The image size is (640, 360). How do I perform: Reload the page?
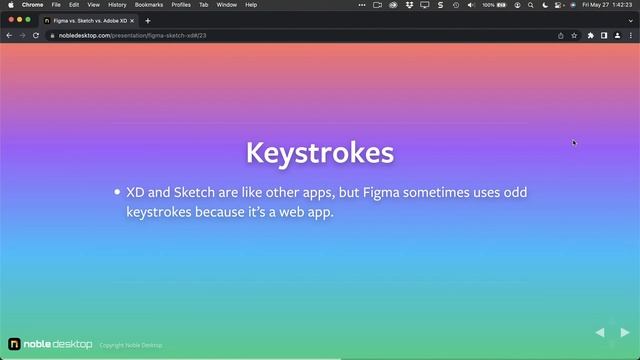point(36,36)
